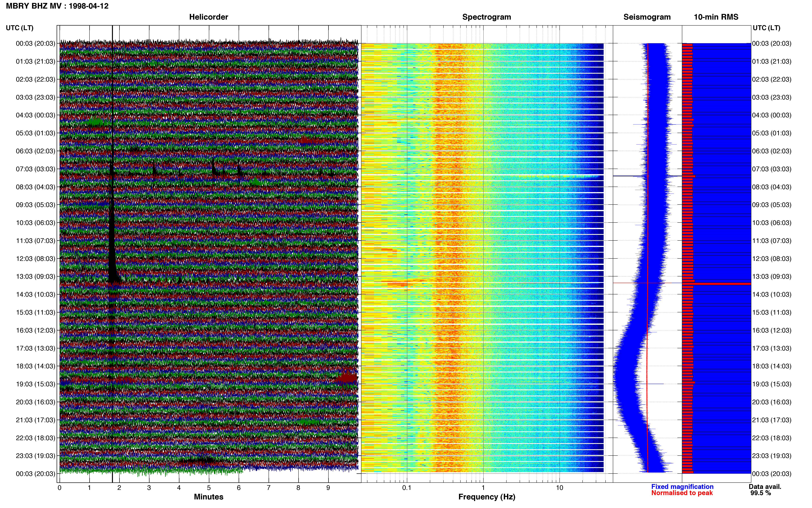Click the 'Normalised to peak' red legend text
This screenshot has width=812, height=508.
click(682, 493)
